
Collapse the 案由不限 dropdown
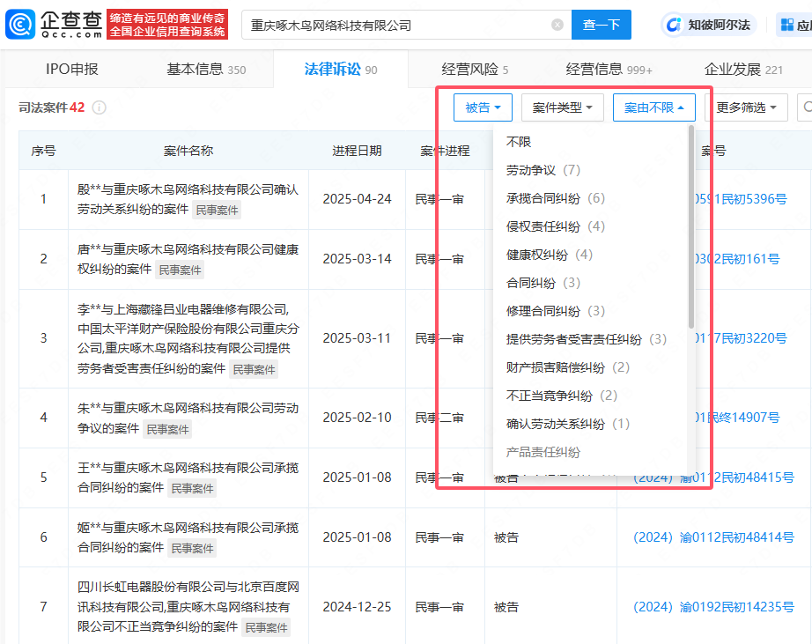[x=654, y=107]
